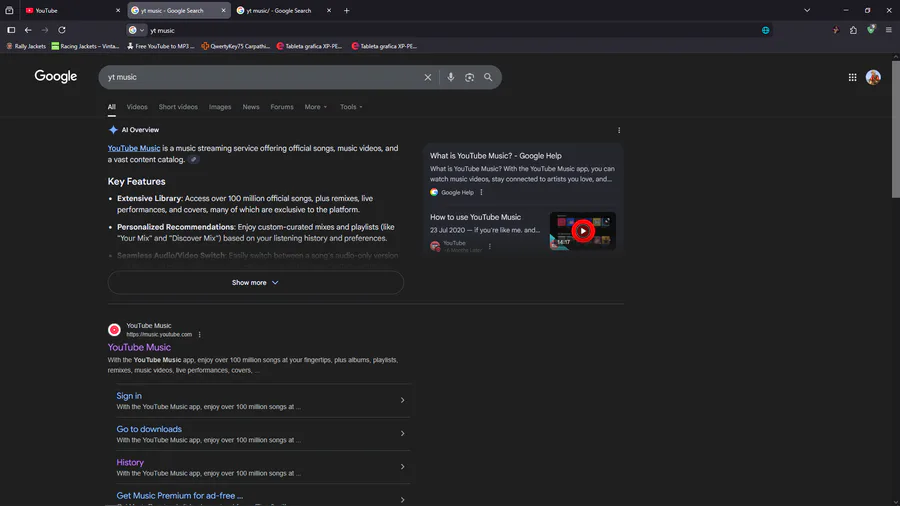
Task: Open search engine selector in address bar
Action: [x=137, y=30]
